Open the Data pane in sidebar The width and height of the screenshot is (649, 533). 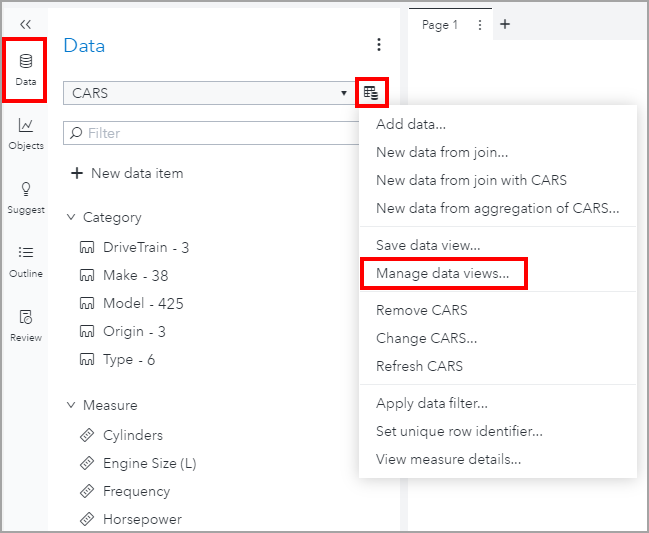click(x=25, y=68)
